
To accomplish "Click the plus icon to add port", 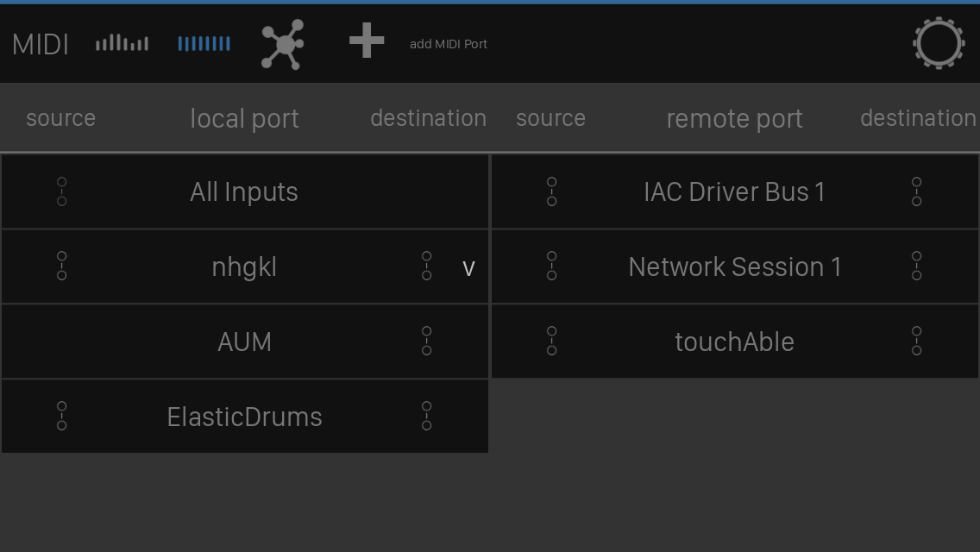I will tap(367, 41).
